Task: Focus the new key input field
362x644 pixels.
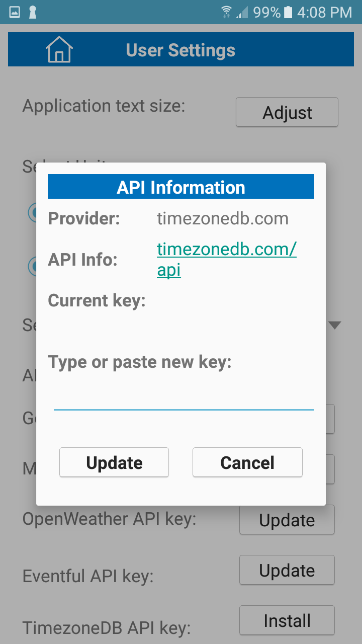Action: coord(184,397)
